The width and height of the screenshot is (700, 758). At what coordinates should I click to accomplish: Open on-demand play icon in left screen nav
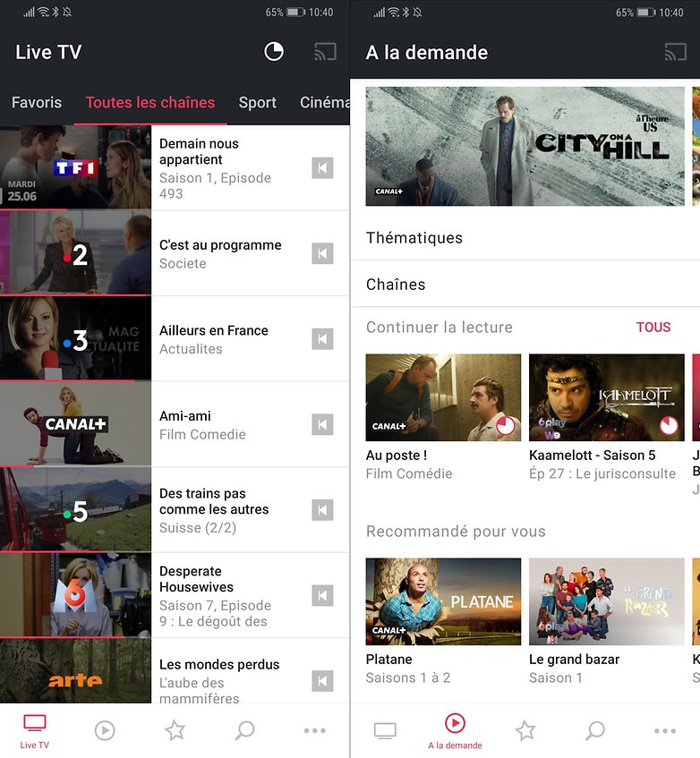[x=105, y=730]
